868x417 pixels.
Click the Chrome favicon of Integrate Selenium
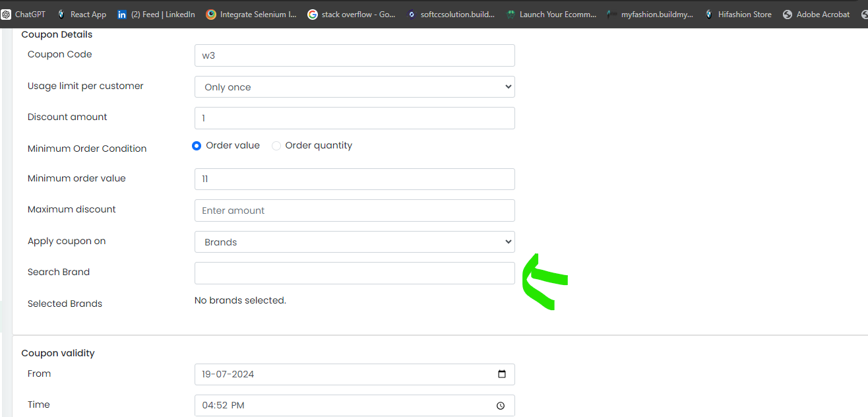point(211,14)
